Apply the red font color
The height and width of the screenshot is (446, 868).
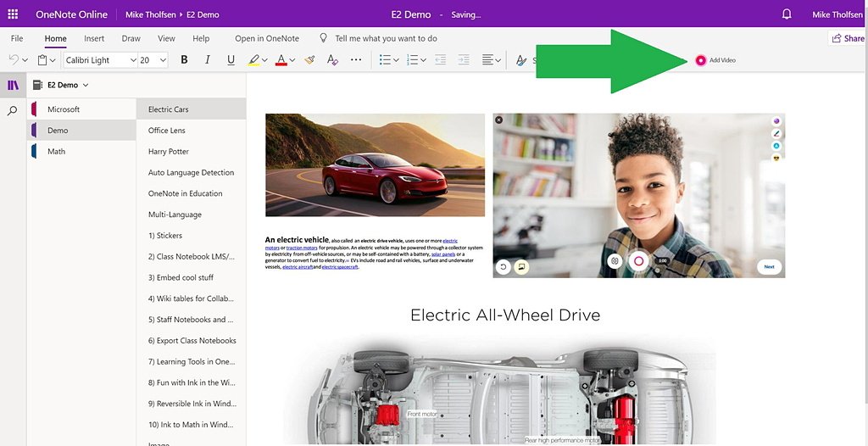[x=281, y=60]
